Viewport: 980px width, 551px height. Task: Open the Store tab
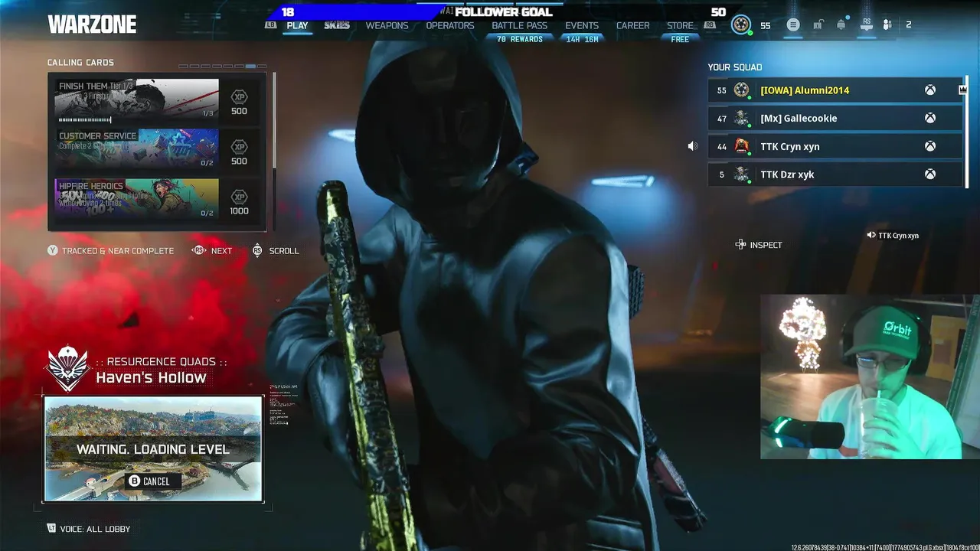click(x=680, y=25)
